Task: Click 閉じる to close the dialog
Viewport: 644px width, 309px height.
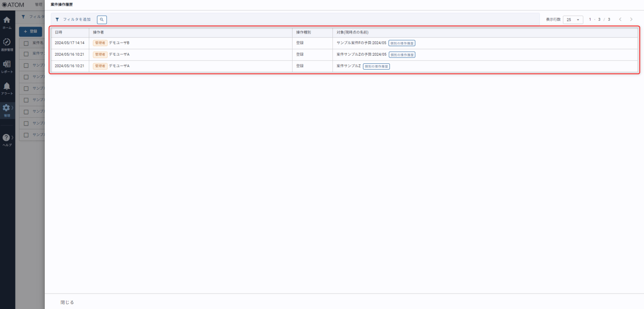Action: pyautogui.click(x=67, y=302)
